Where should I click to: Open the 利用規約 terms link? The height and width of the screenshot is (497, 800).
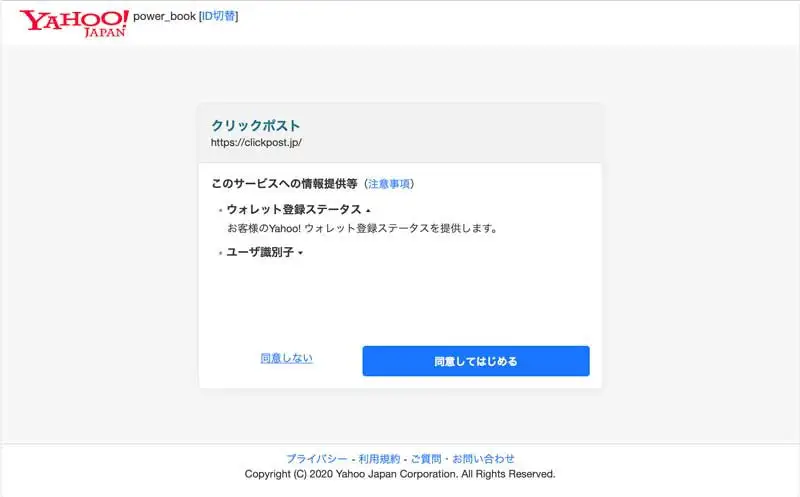[379, 459]
